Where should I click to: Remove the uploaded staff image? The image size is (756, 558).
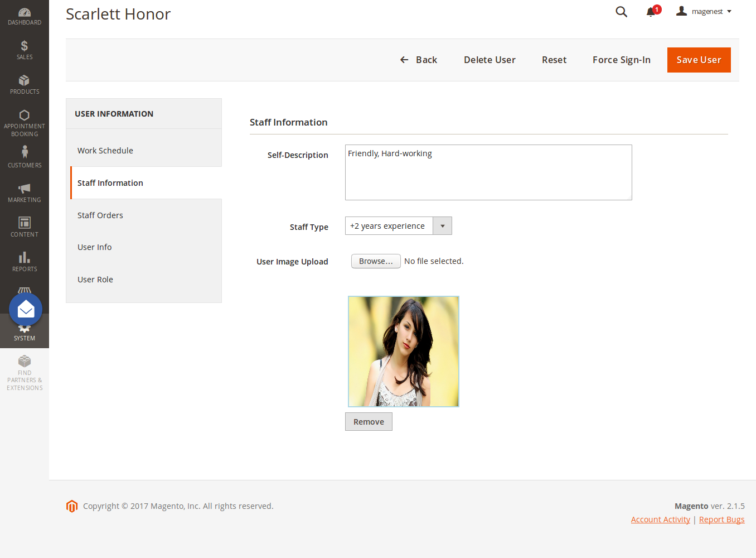click(x=369, y=422)
